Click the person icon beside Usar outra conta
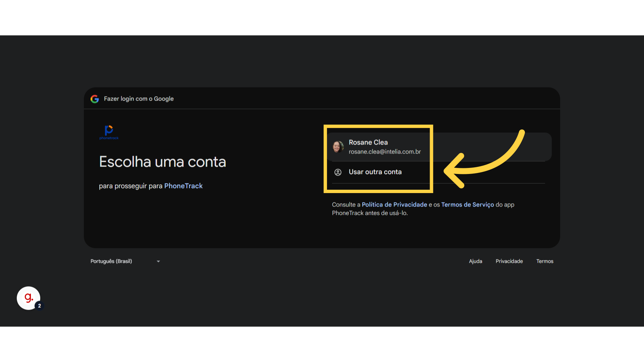644x362 pixels. tap(338, 172)
